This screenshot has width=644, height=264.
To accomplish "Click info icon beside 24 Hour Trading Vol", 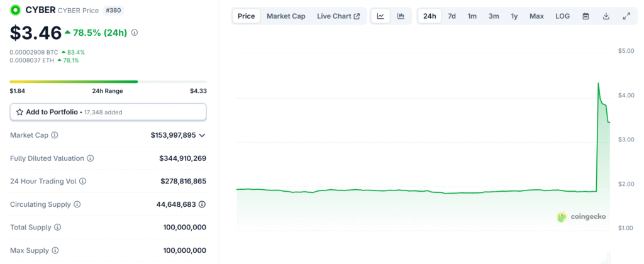I will (82, 181).
